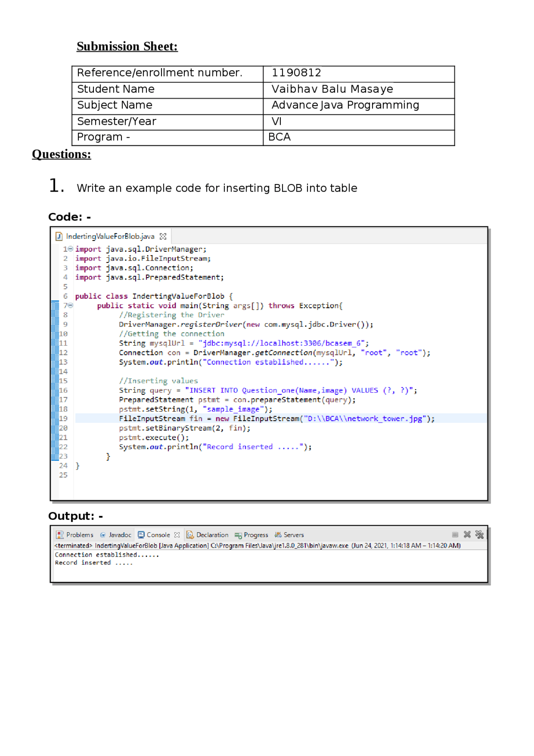
Task: Collapse the main method fold at line 7
Action: point(71,306)
